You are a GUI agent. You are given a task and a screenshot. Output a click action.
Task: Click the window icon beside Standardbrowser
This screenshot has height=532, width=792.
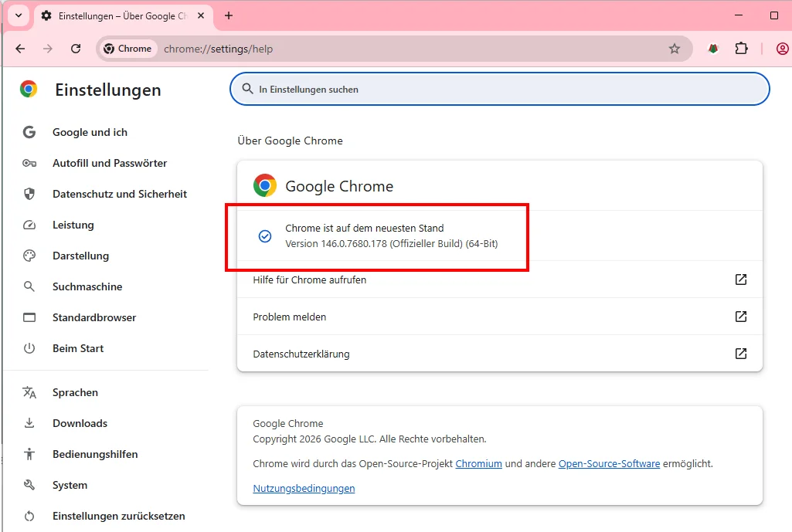(x=29, y=317)
